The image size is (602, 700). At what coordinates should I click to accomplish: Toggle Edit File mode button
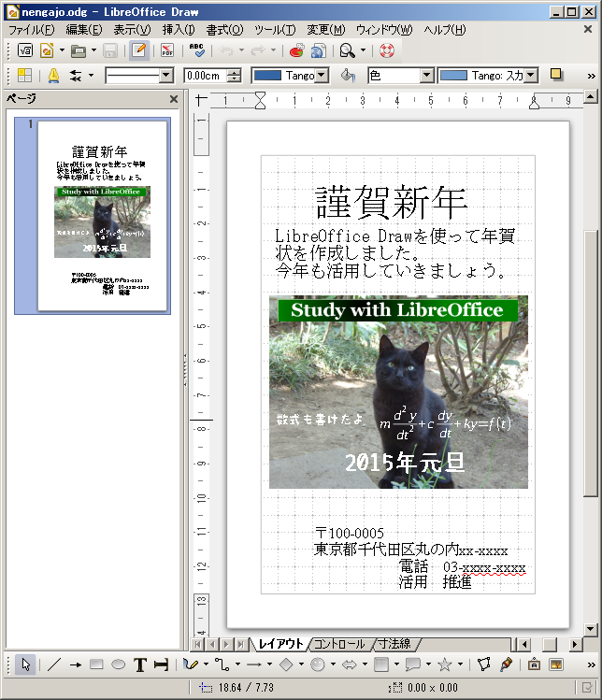pyautogui.click(x=138, y=50)
